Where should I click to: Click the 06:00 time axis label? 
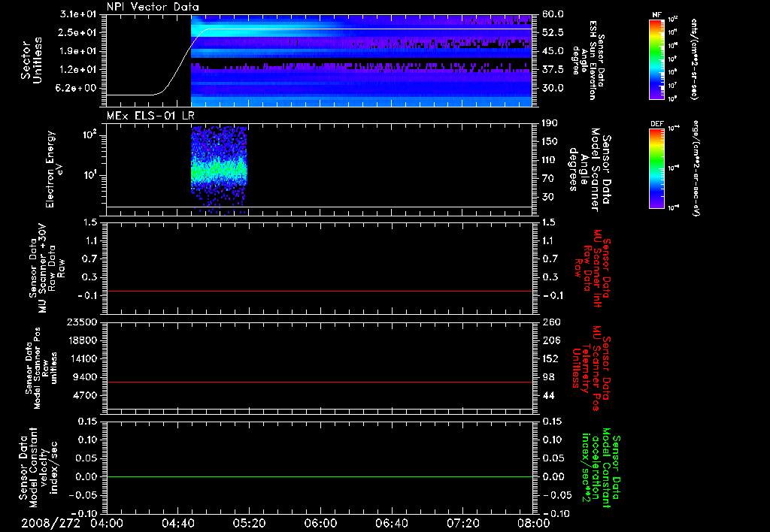(320, 523)
